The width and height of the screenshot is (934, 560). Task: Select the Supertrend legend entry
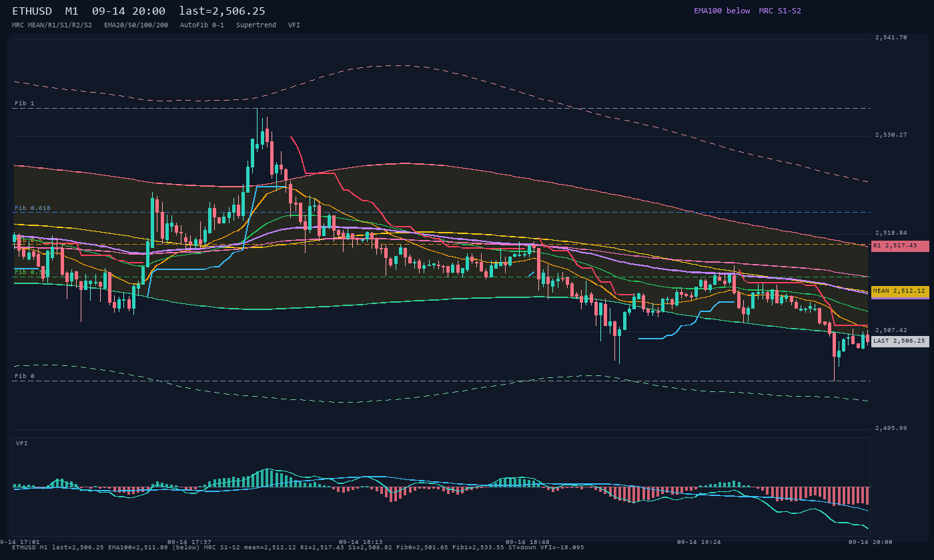[256, 25]
